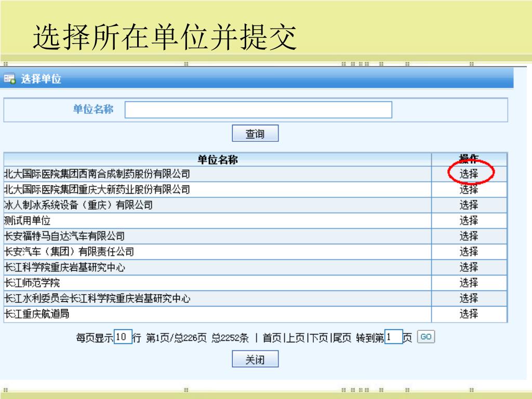Select row text 长安福特马自达汽车有限公司
Image resolution: width=532 pixels, height=399 pixels.
pyautogui.click(x=64, y=236)
